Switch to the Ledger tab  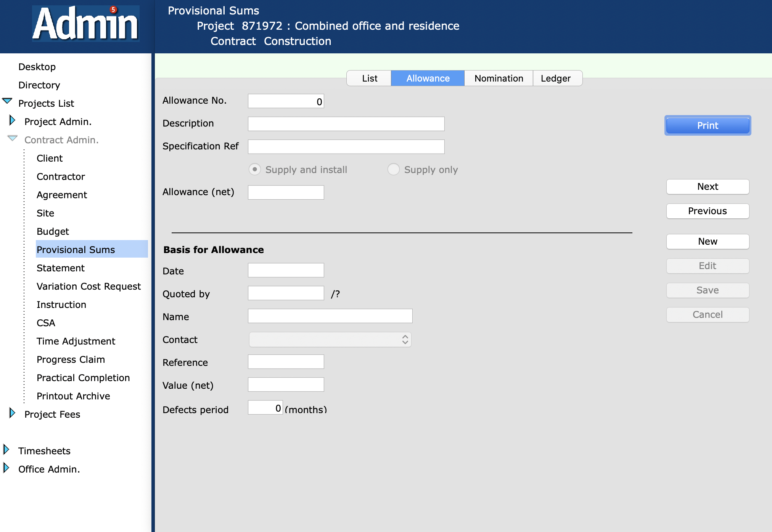555,78
